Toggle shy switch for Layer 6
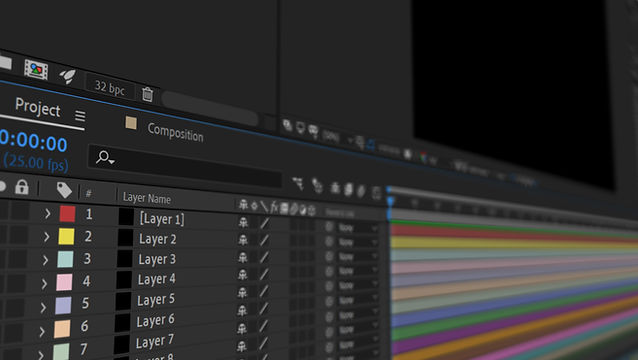The width and height of the screenshot is (638, 360). click(x=242, y=310)
